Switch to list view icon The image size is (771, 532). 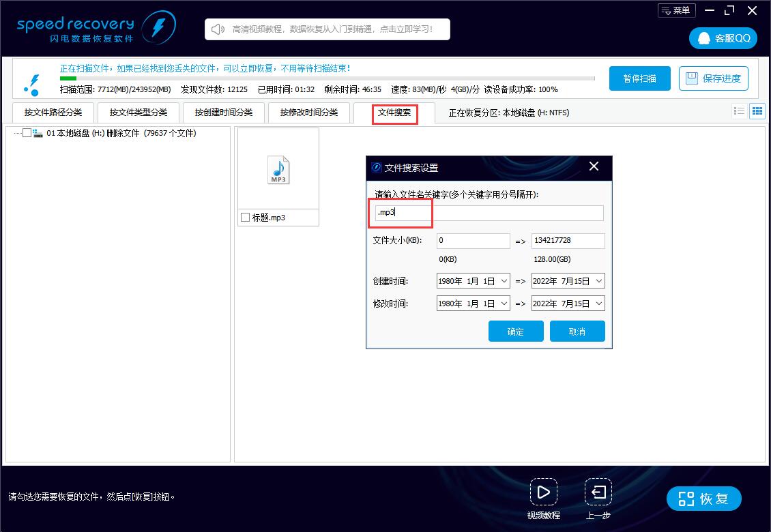point(739,111)
